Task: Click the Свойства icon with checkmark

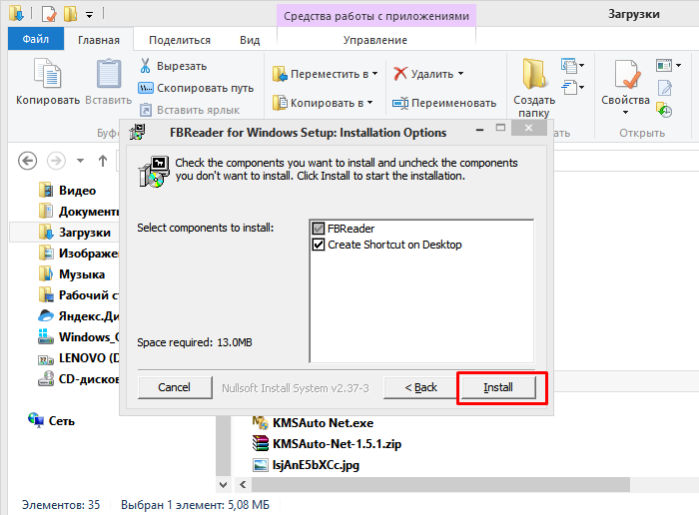Action: coord(626,74)
